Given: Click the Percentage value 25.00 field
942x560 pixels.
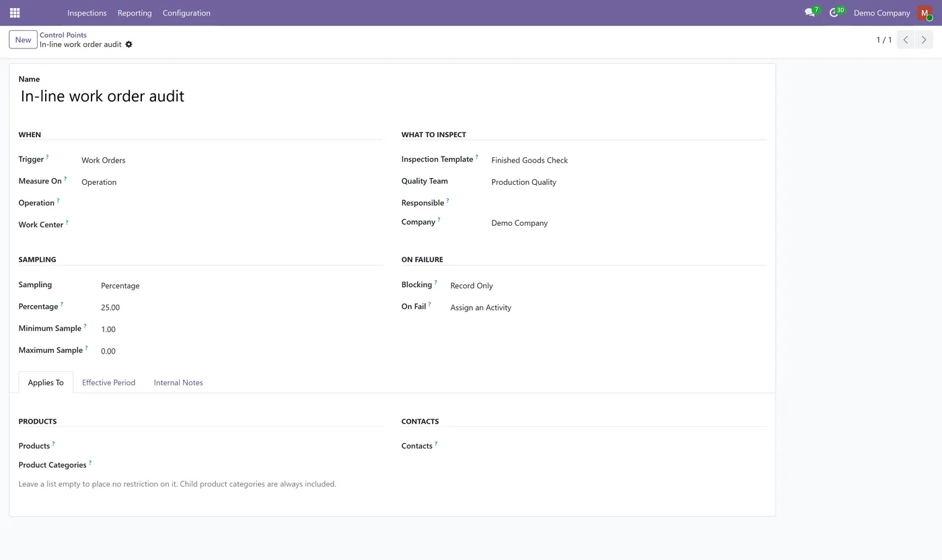Looking at the screenshot, I should click(x=242, y=308).
